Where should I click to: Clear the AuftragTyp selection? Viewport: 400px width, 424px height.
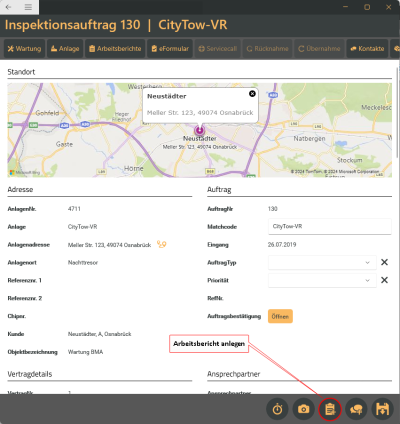click(x=384, y=262)
